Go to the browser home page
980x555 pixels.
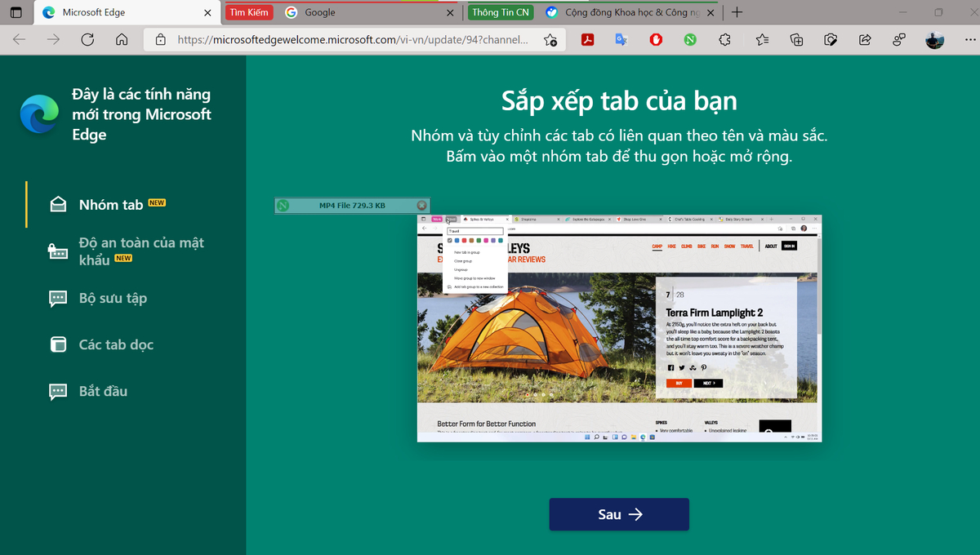[122, 39]
